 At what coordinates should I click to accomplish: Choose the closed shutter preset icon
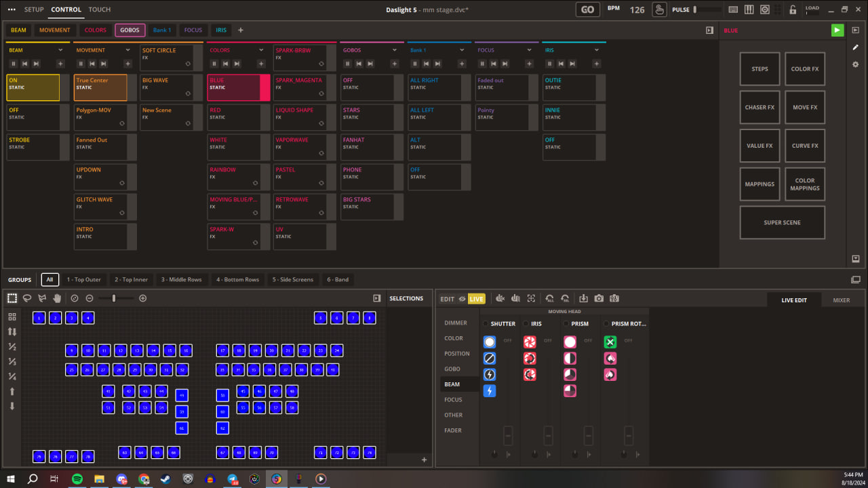pyautogui.click(x=490, y=359)
